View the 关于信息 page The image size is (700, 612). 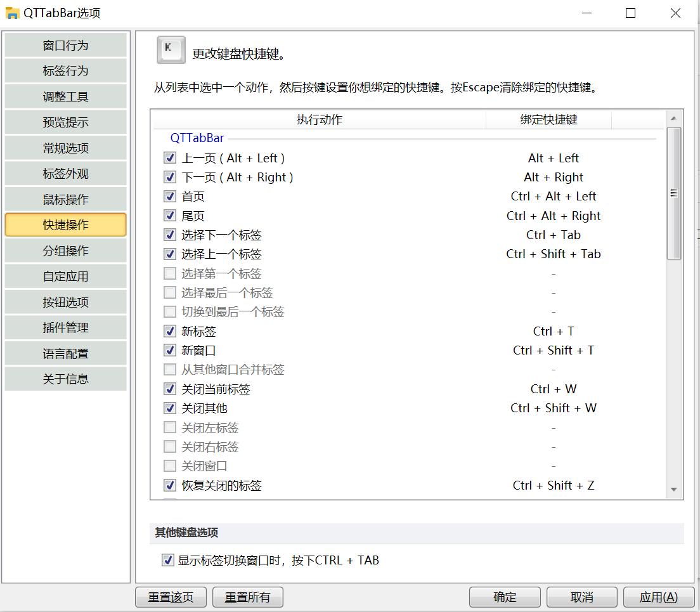pyautogui.click(x=65, y=379)
